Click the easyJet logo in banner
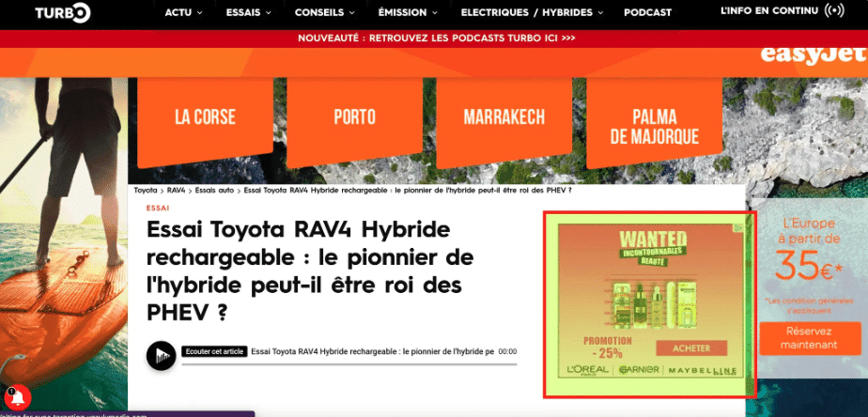Viewport: 868px width, 417px height. point(812,56)
